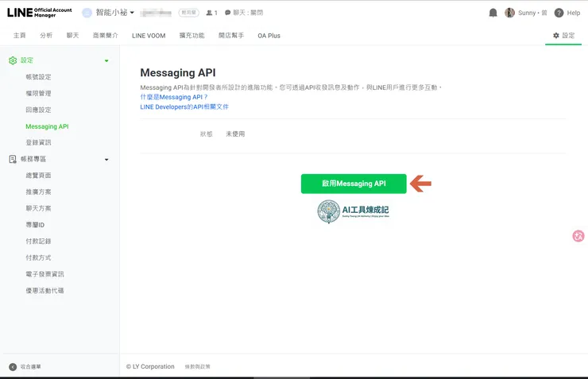Open 專屬ID in the sidebar

pos(35,225)
